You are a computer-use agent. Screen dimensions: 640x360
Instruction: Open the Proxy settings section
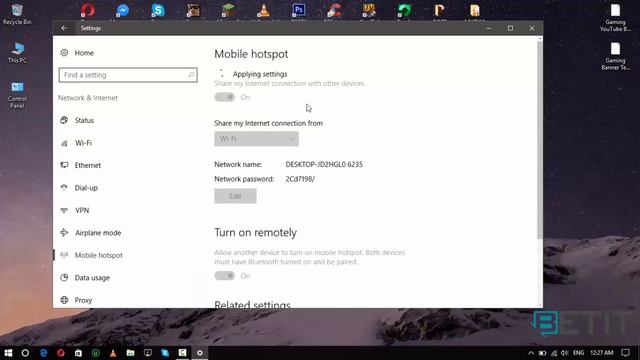coord(83,300)
